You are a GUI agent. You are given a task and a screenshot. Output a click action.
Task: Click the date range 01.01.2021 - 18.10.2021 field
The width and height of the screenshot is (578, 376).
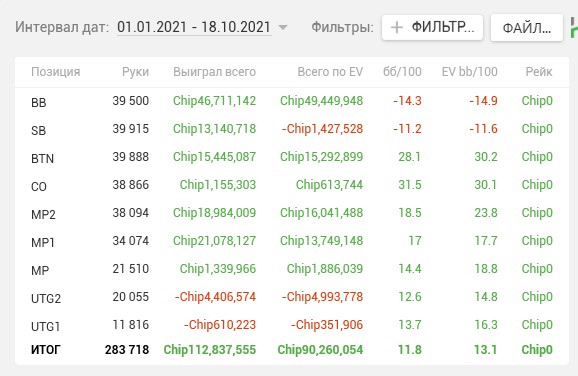coord(194,27)
